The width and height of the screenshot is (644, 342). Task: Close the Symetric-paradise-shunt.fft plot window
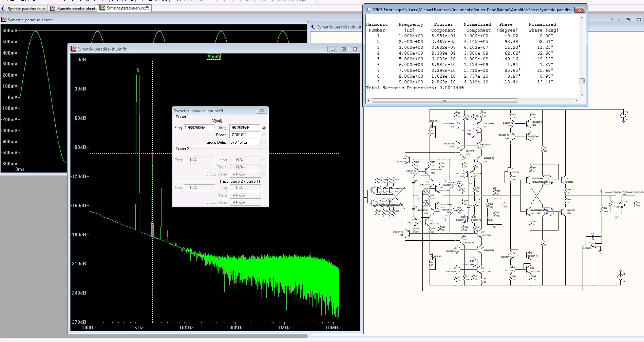click(x=355, y=49)
